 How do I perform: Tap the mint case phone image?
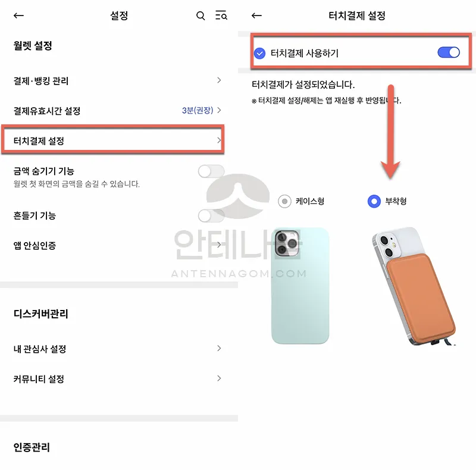point(300,286)
